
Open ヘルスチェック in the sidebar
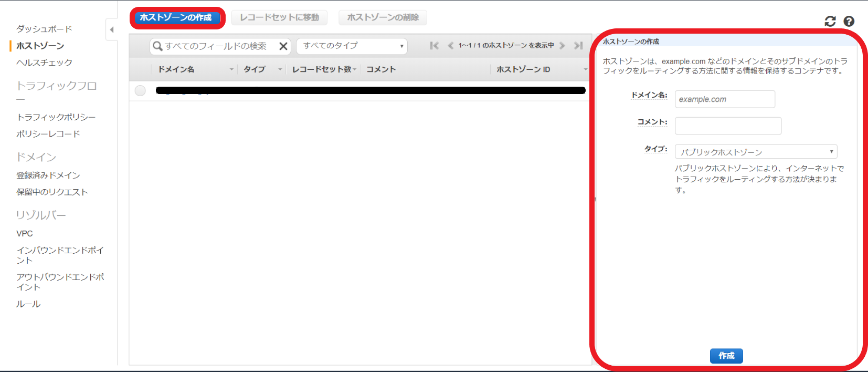(x=44, y=63)
